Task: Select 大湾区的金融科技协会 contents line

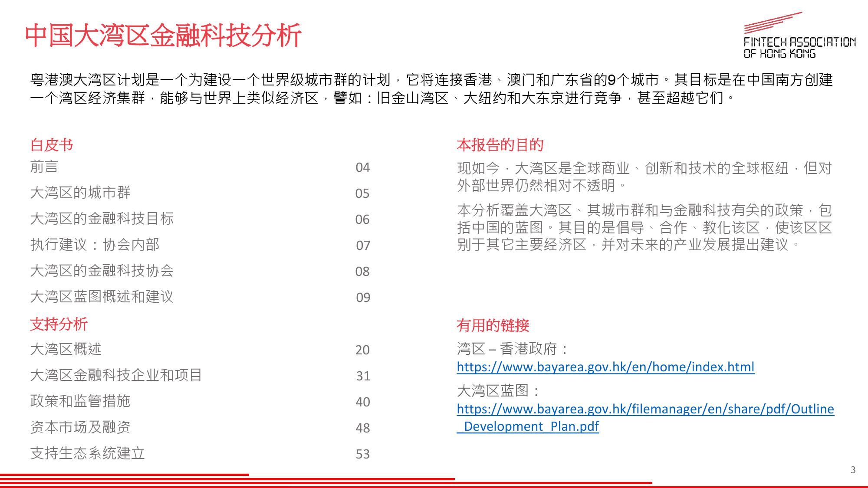Action: coord(102,271)
